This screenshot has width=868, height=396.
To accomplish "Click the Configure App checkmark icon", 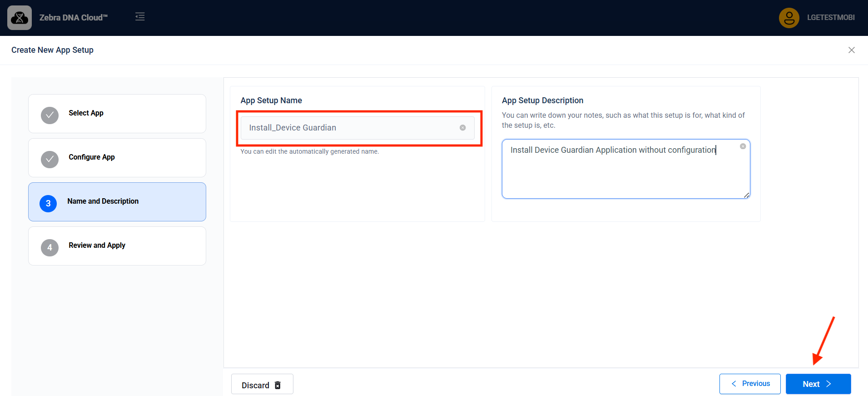I will click(50, 160).
